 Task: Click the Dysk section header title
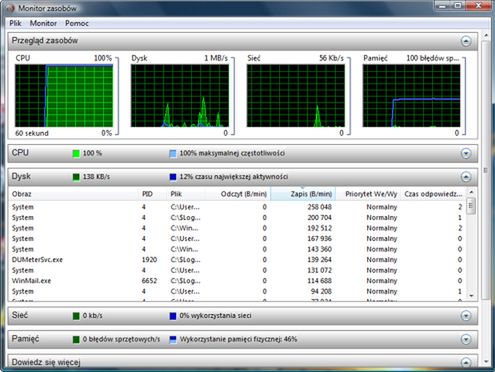(x=21, y=176)
